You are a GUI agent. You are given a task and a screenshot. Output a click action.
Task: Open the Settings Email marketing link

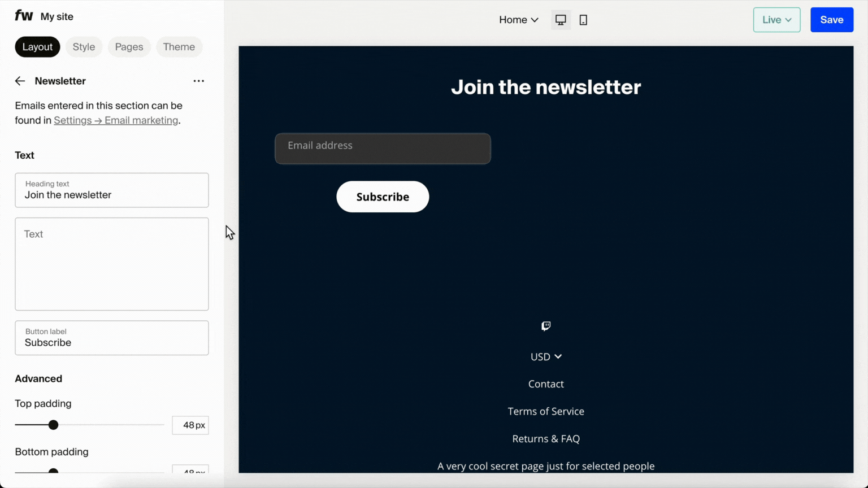116,120
